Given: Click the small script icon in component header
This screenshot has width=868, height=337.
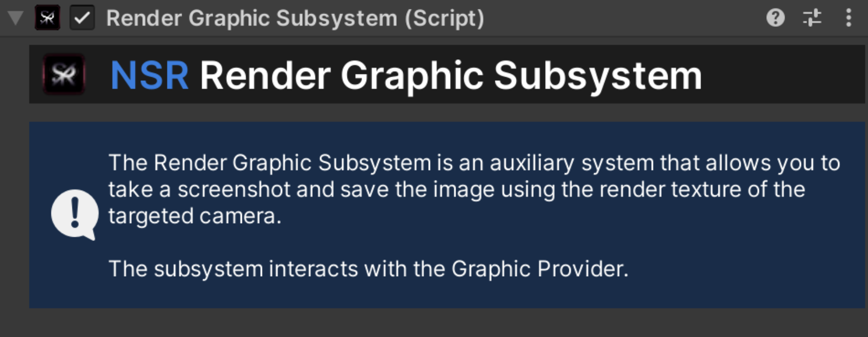Looking at the screenshot, I should pos(47,18).
